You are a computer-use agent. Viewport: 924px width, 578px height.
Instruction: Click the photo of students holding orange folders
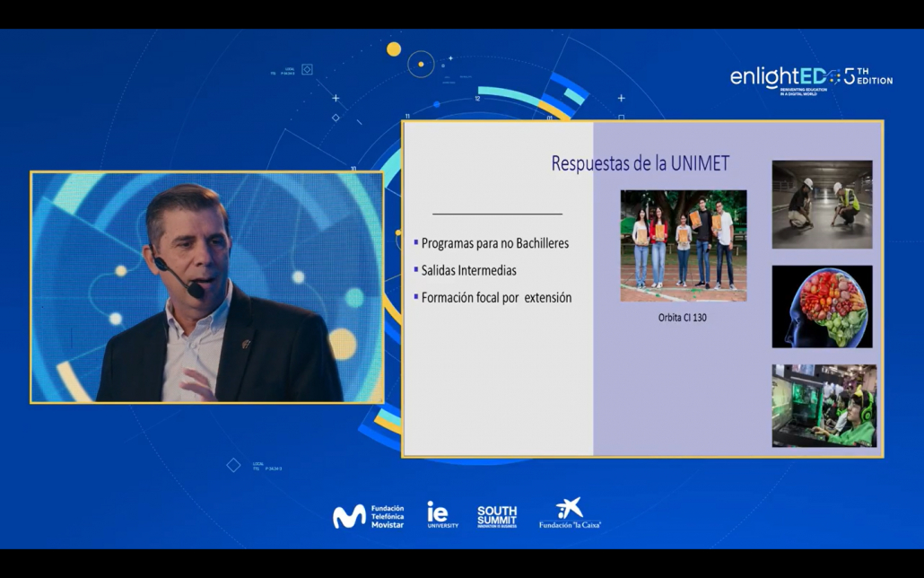coord(684,245)
